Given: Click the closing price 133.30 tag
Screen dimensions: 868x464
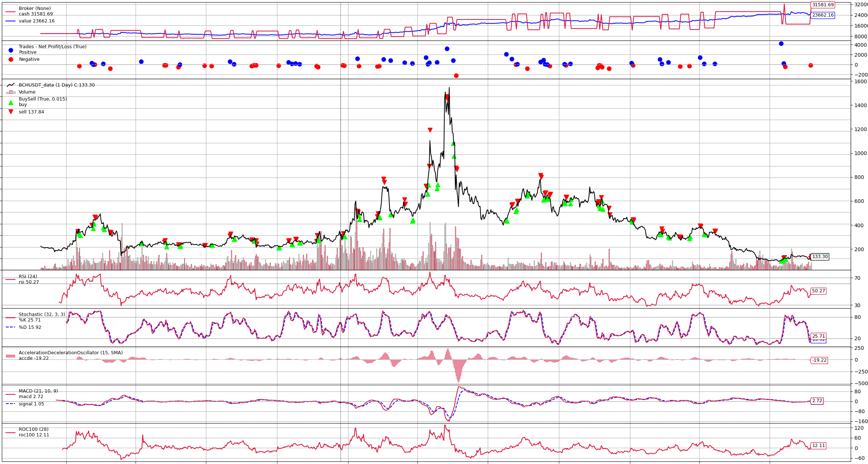Looking at the screenshot, I should coord(820,257).
